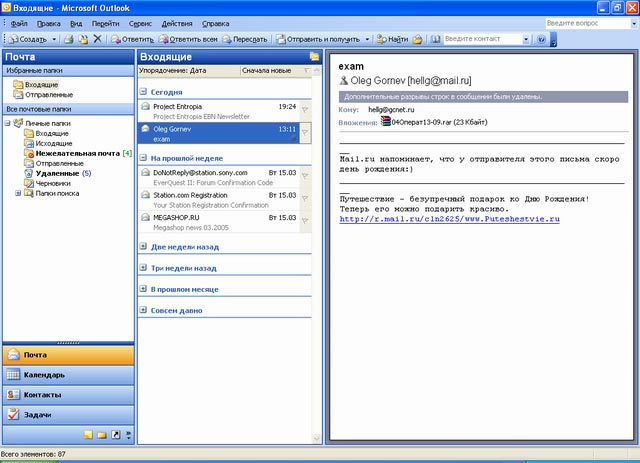Open the Создать dropdown arrow

coord(54,39)
